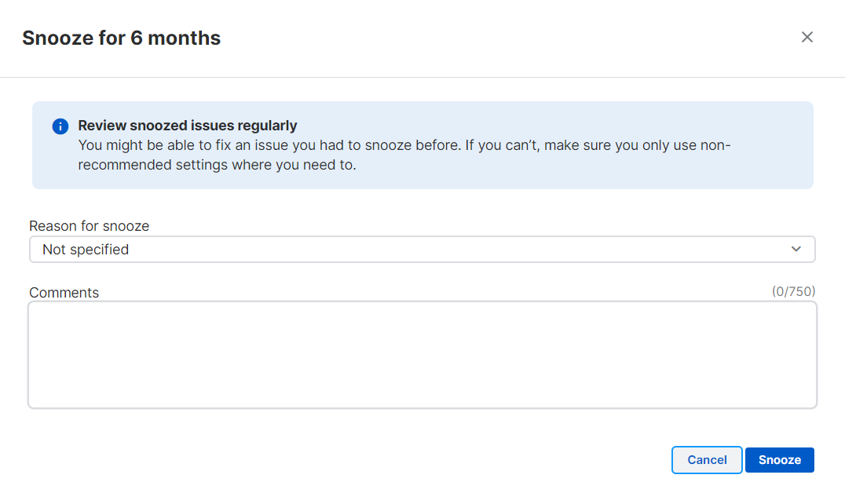Click the middle of the Reason for snooze combo box
The image size is (845, 504).
[422, 250]
